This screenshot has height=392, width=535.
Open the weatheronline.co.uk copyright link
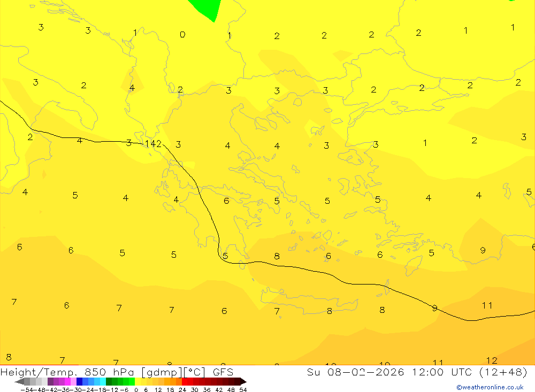click(490, 387)
